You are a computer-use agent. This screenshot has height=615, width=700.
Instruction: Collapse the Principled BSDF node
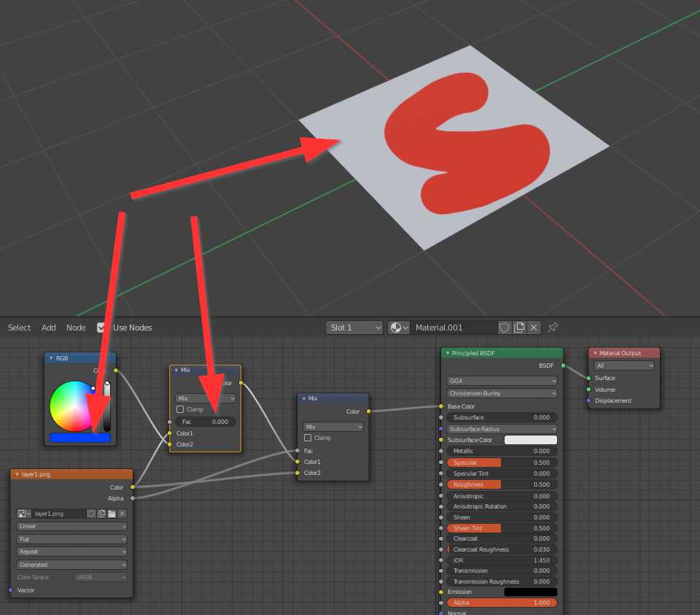448,353
